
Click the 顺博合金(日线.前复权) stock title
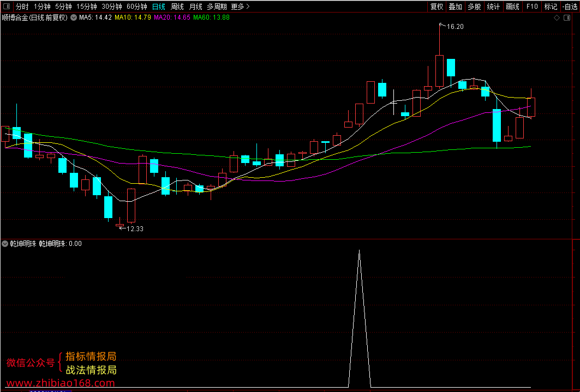(x=35, y=17)
